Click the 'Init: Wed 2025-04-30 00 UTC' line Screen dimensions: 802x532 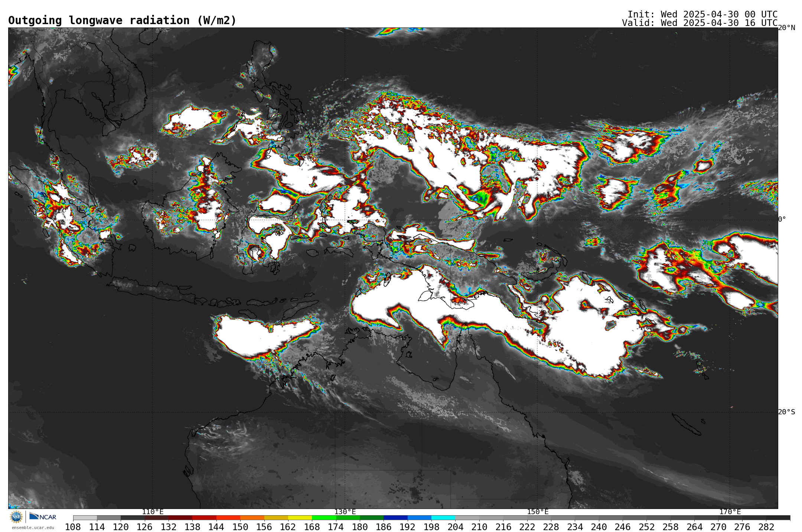[702, 14]
